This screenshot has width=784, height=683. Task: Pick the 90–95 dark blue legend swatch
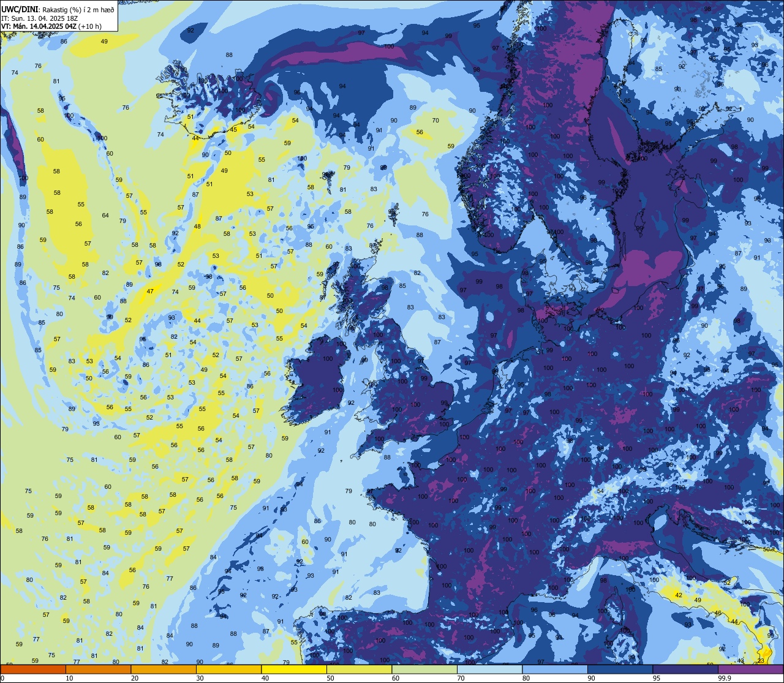pos(620,669)
